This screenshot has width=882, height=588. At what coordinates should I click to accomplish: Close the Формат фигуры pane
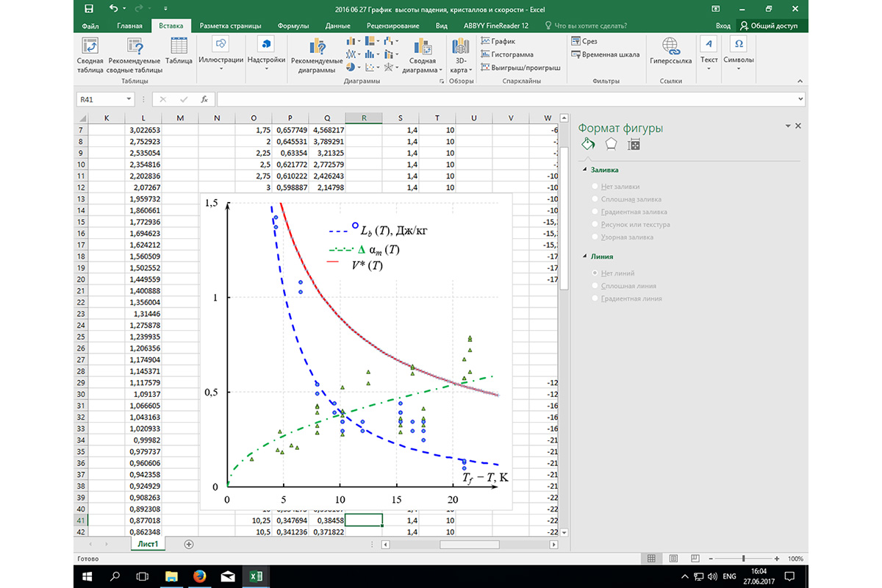pos(798,126)
